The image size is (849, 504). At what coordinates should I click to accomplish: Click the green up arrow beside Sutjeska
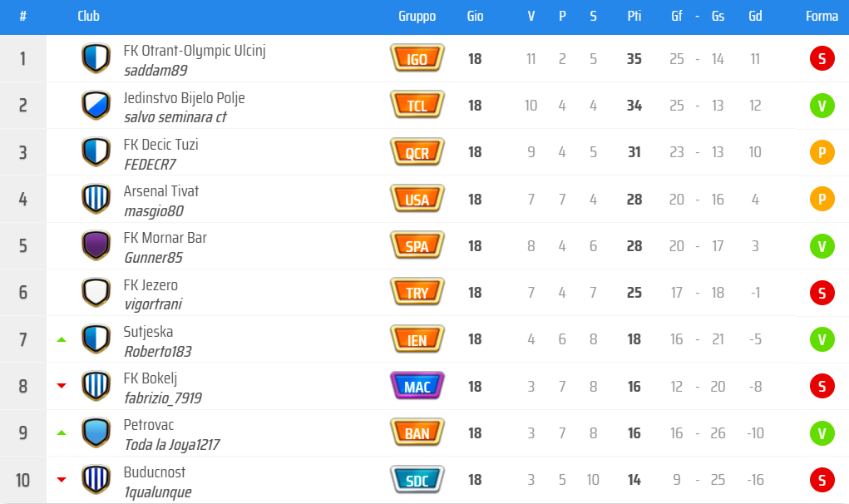62,339
